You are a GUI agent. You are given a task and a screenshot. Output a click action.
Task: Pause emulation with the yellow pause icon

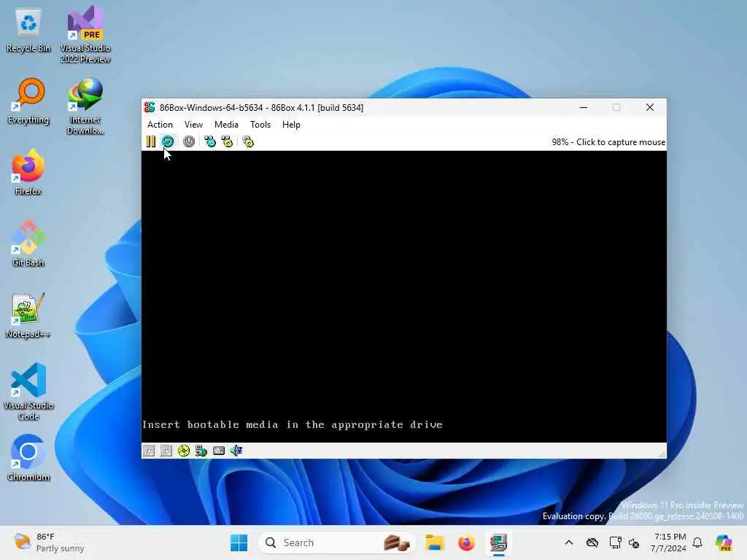[x=151, y=141]
